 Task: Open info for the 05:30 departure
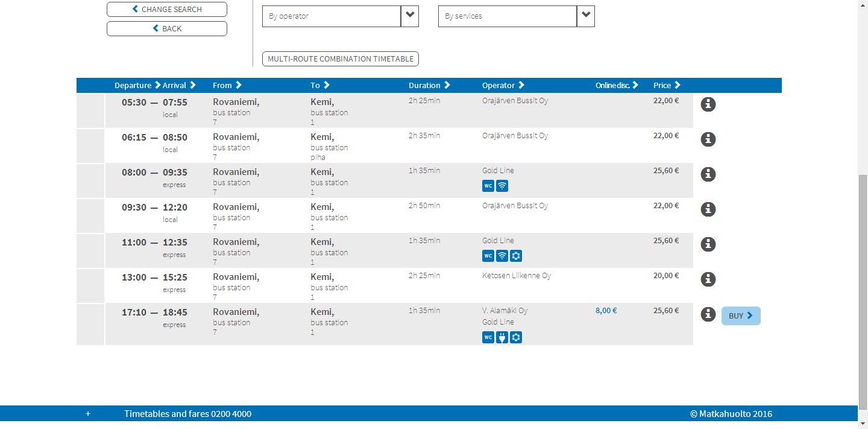(708, 104)
